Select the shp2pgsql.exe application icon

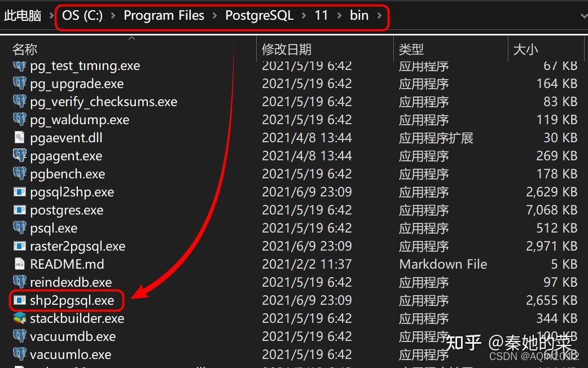20,300
